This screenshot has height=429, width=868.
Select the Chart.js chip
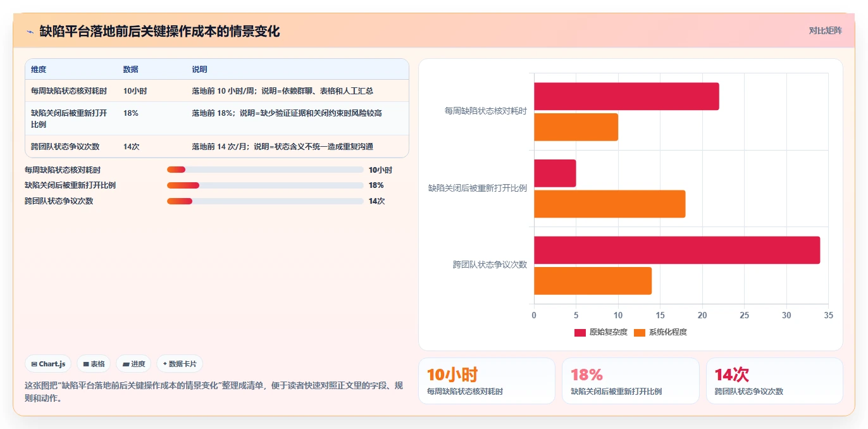tap(48, 364)
